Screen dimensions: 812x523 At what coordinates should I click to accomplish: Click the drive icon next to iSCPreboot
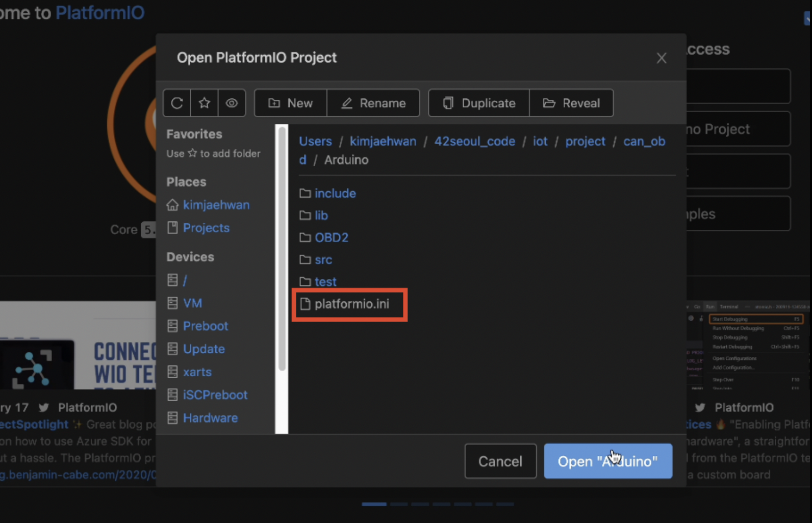[x=172, y=395]
